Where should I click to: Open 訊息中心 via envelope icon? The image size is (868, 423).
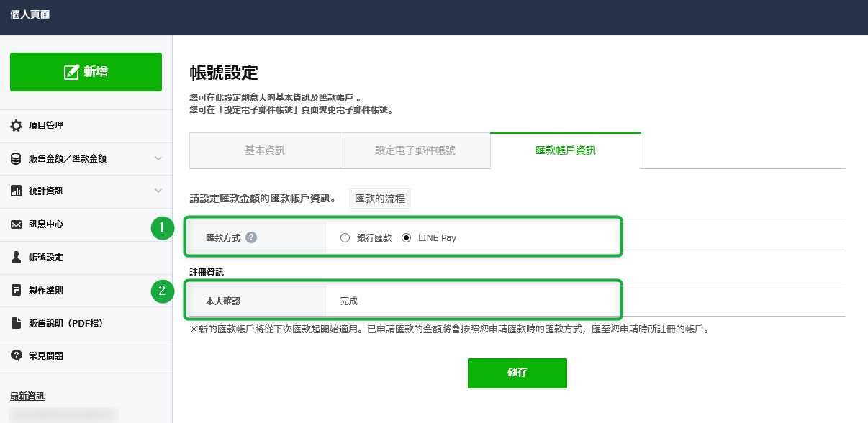[x=16, y=224]
